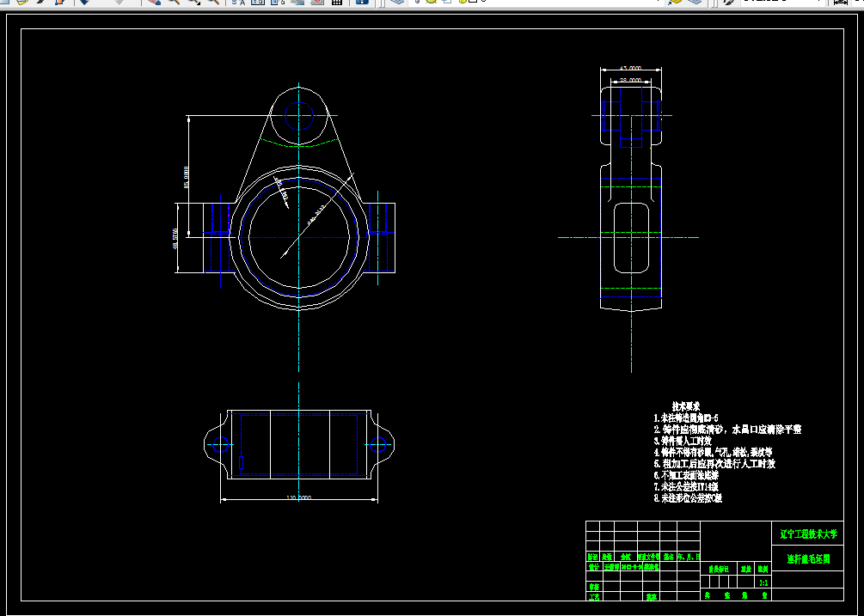
Task: Click the 年.月.日 header cell in title block
Action: [x=689, y=557]
